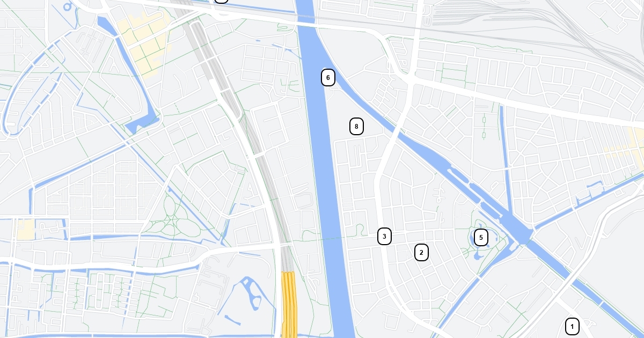Open the marker labeled 8
The image size is (644, 338).
tap(357, 127)
